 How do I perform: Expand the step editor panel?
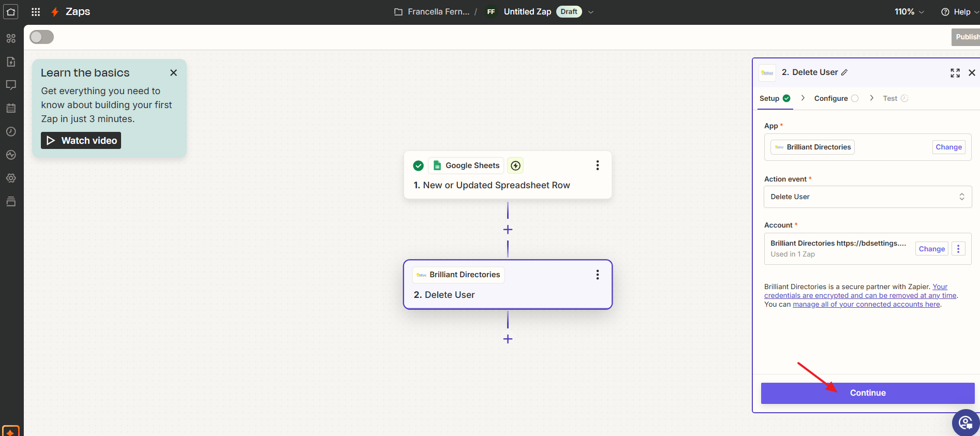[x=955, y=73]
